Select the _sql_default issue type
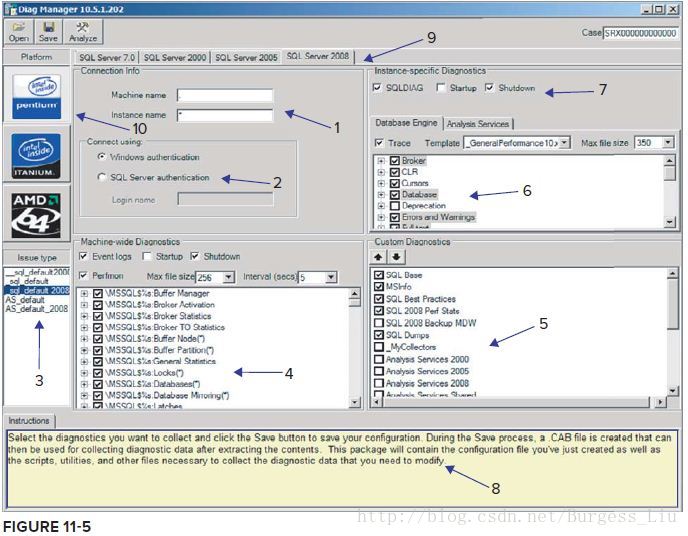688x536 pixels. [28, 281]
